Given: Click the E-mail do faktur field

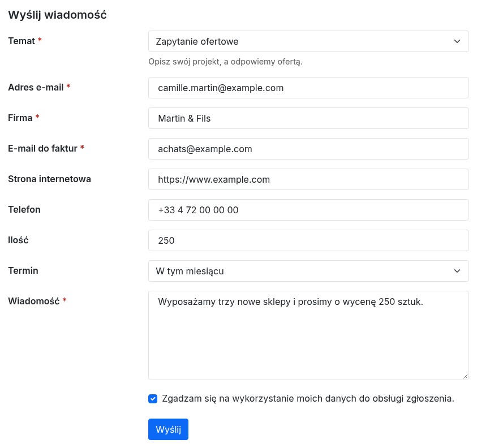Looking at the screenshot, I should [x=308, y=149].
